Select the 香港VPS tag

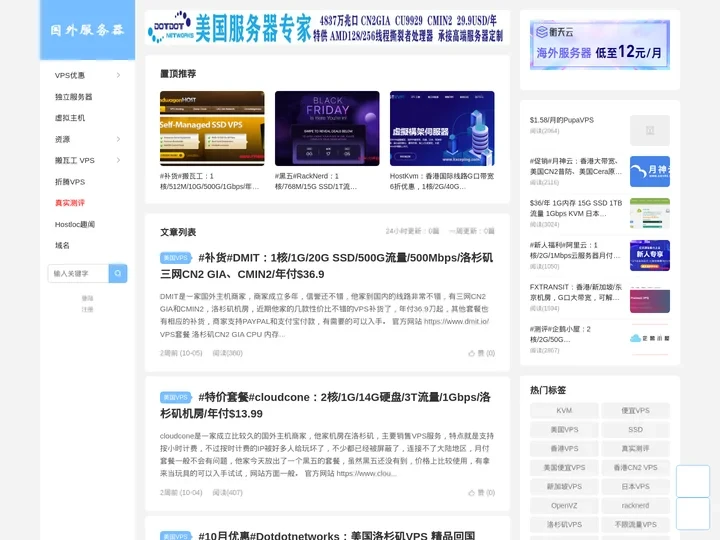[564, 449]
